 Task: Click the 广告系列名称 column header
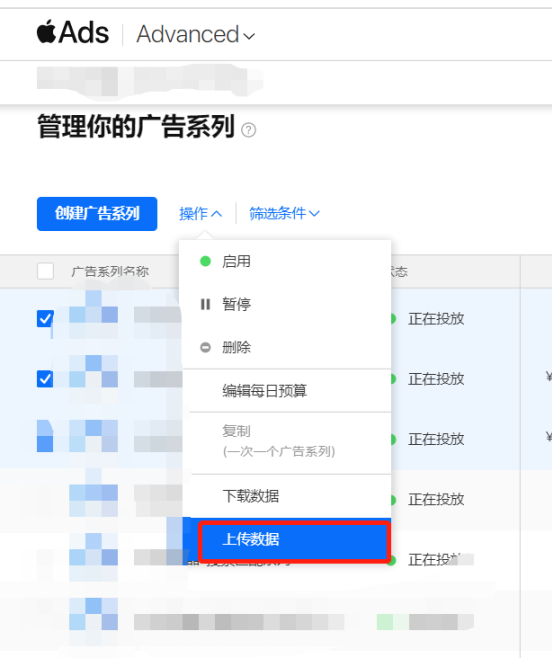coord(110,272)
